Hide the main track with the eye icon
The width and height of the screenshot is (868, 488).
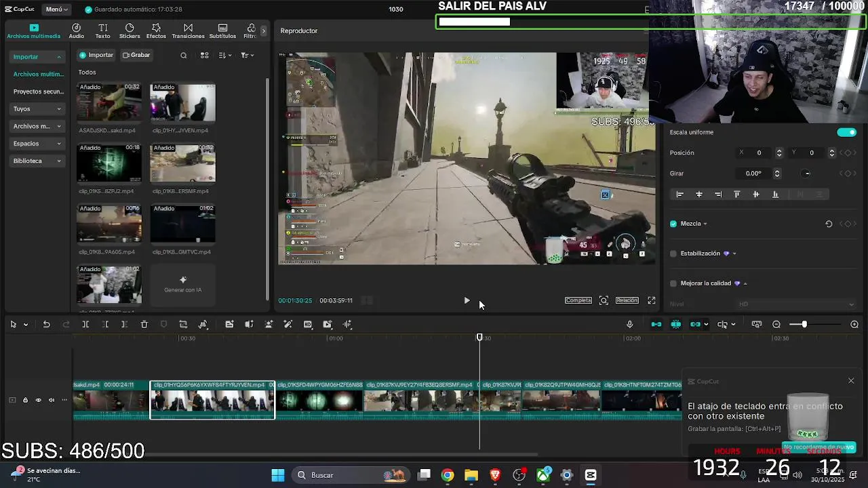tap(38, 400)
